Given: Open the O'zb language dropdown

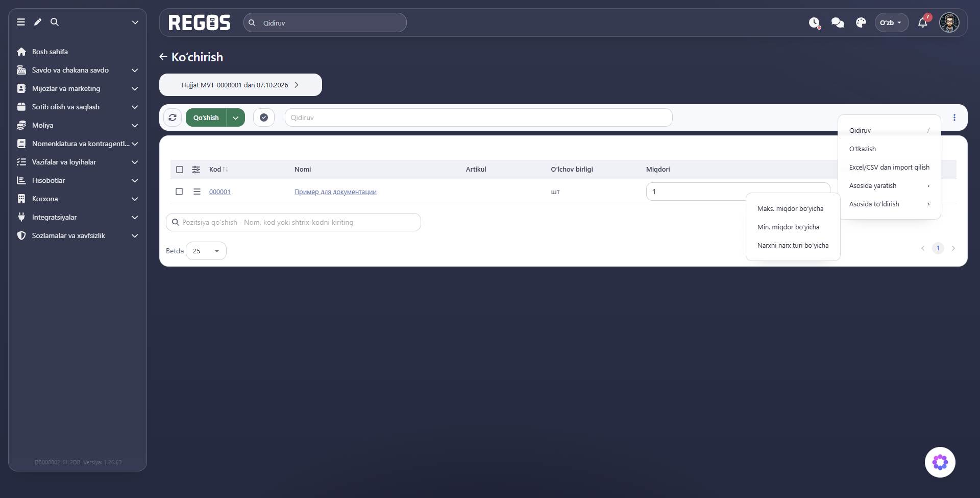Looking at the screenshot, I should click(891, 22).
